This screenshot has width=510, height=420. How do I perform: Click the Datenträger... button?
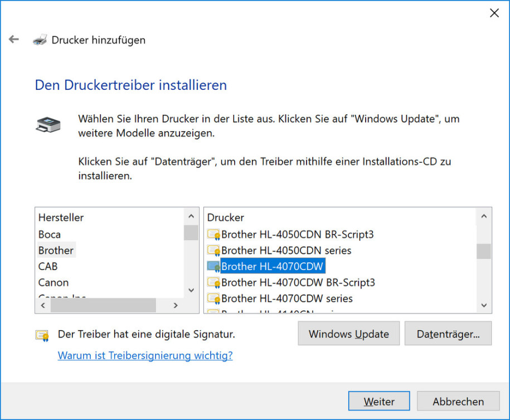coord(448,334)
